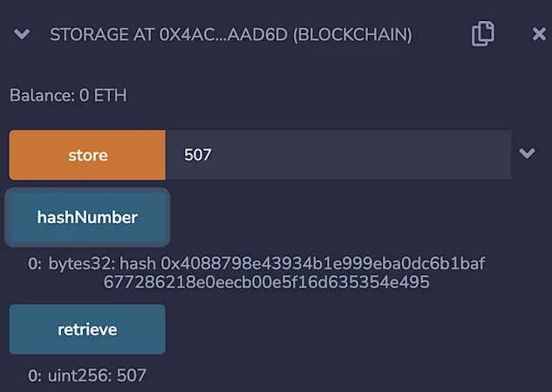This screenshot has height=392, width=552.
Task: Click the 0 ETH balance value
Action: tap(103, 95)
